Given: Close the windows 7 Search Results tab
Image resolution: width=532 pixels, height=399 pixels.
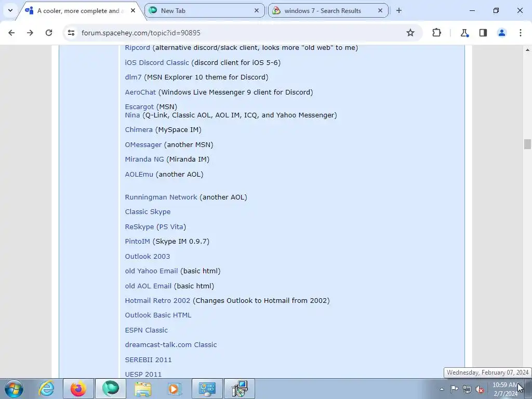Looking at the screenshot, I should click(380, 10).
